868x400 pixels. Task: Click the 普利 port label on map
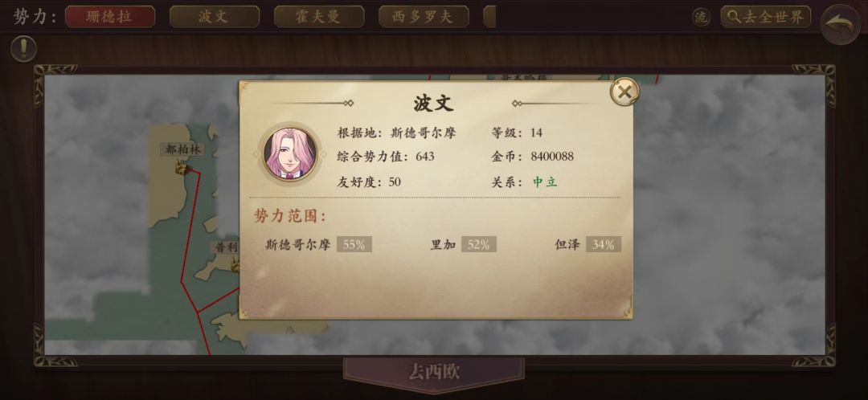click(225, 247)
